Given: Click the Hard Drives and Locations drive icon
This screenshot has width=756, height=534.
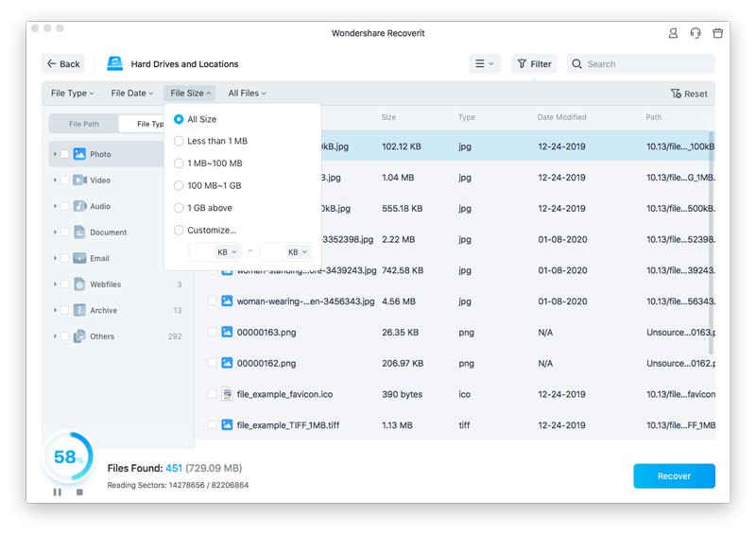Looking at the screenshot, I should [x=114, y=63].
